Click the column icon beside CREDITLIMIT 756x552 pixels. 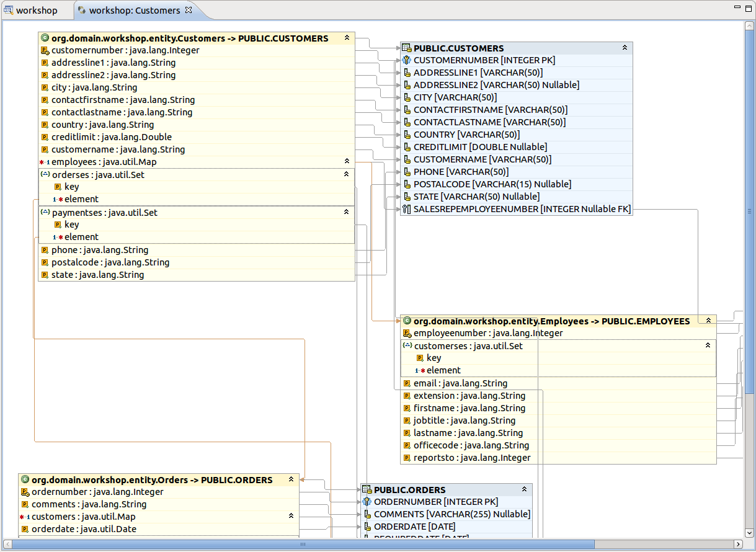407,147
